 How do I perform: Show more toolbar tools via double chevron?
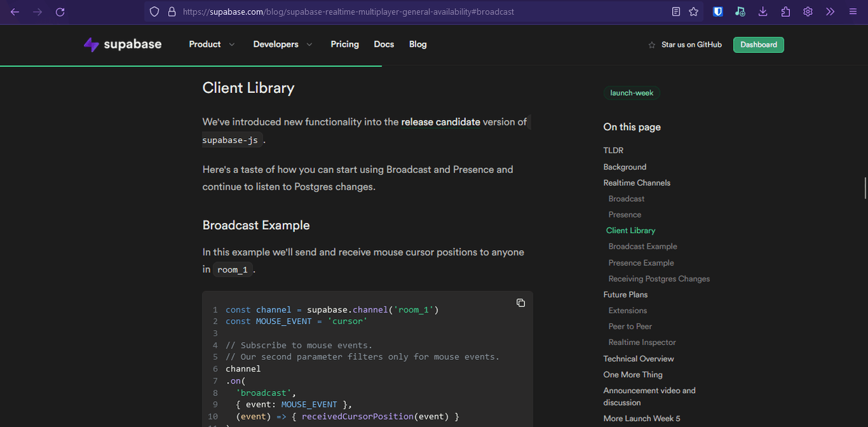coord(830,12)
